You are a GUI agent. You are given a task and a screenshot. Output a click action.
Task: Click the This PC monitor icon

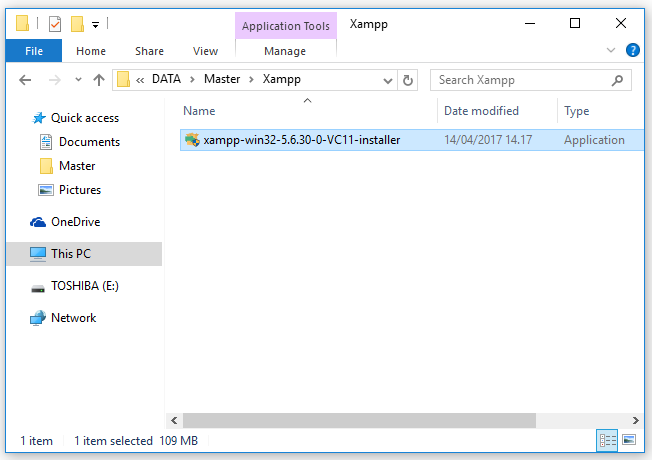point(37,254)
